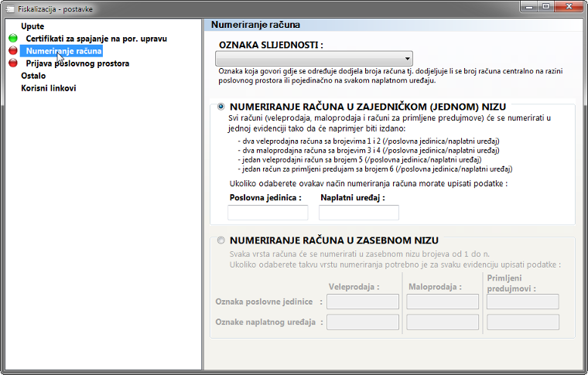
Task: Click green status indicator next to Certifikati
Action: (x=13, y=38)
